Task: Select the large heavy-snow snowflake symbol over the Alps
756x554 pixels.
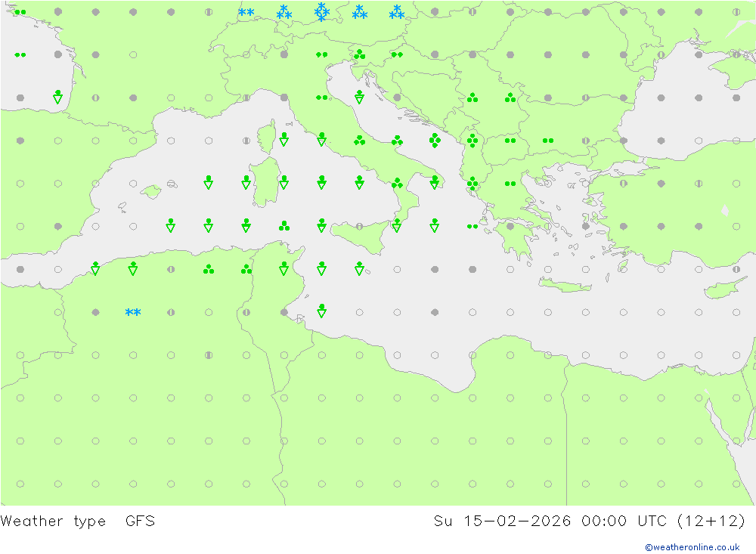Action: (x=321, y=12)
